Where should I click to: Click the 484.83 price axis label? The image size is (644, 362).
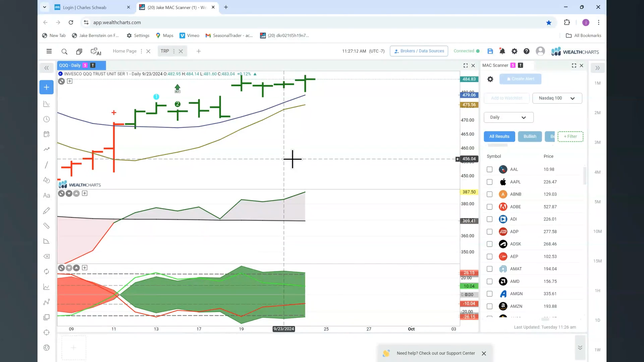point(469,79)
